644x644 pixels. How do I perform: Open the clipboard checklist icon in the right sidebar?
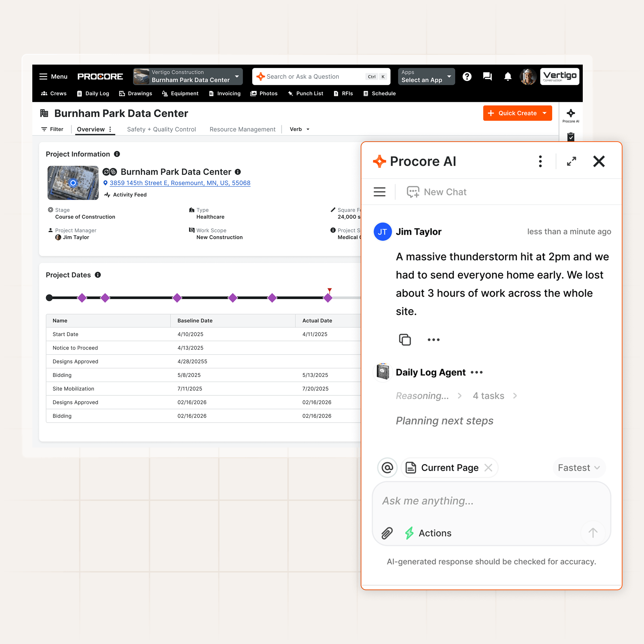pyautogui.click(x=571, y=137)
